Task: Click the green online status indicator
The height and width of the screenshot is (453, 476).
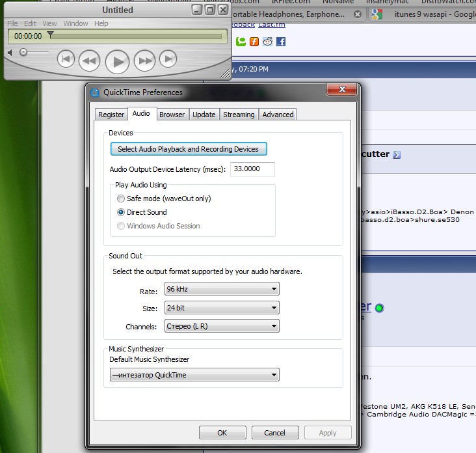Action: (380, 308)
